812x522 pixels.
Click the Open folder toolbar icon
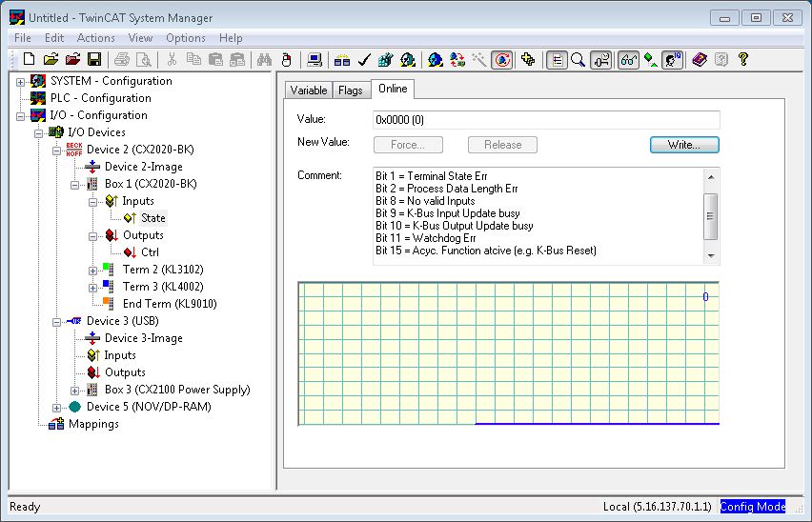point(51,59)
